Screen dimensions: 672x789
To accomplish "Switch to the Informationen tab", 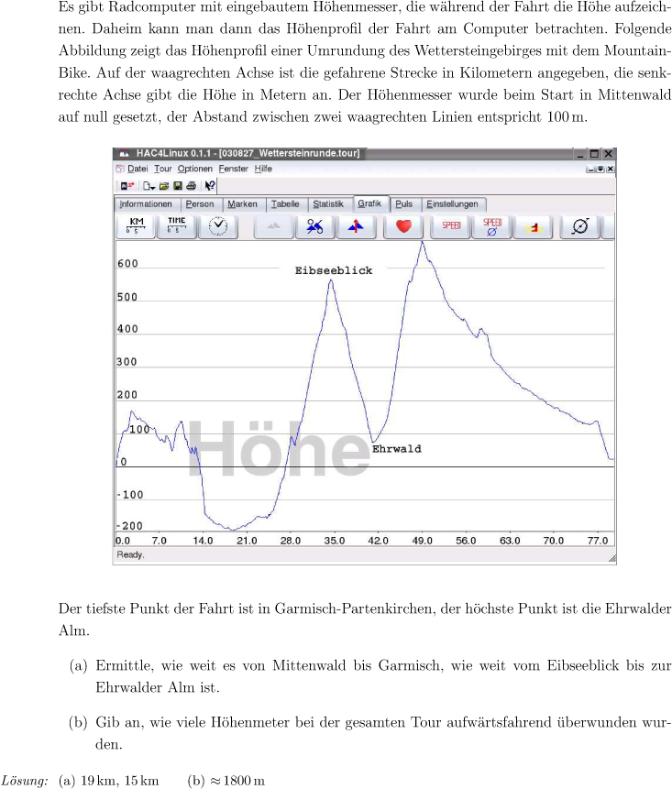I will point(146,204).
